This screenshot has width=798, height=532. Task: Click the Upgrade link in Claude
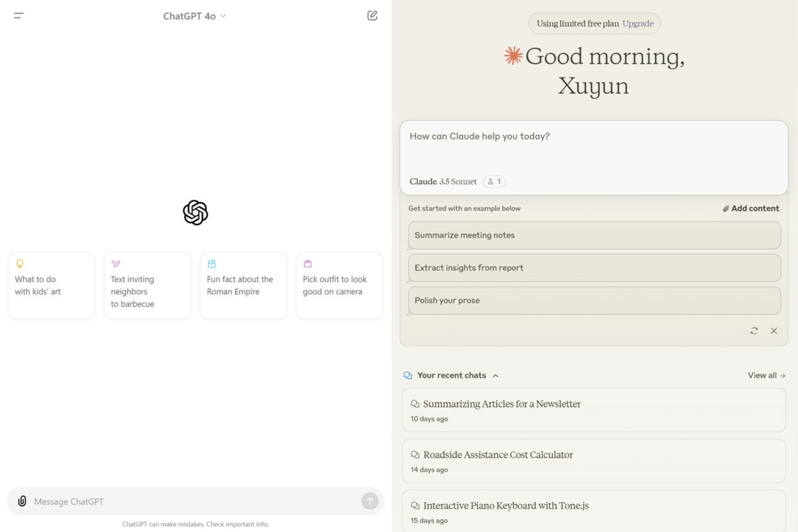[x=638, y=23]
